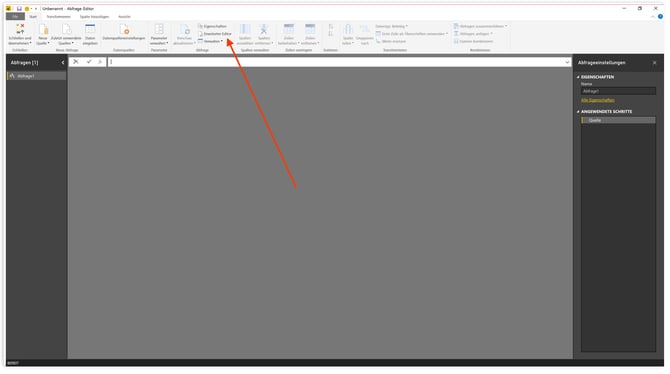
Task: Click Zeilen beibehalten icon
Action: 289,29
